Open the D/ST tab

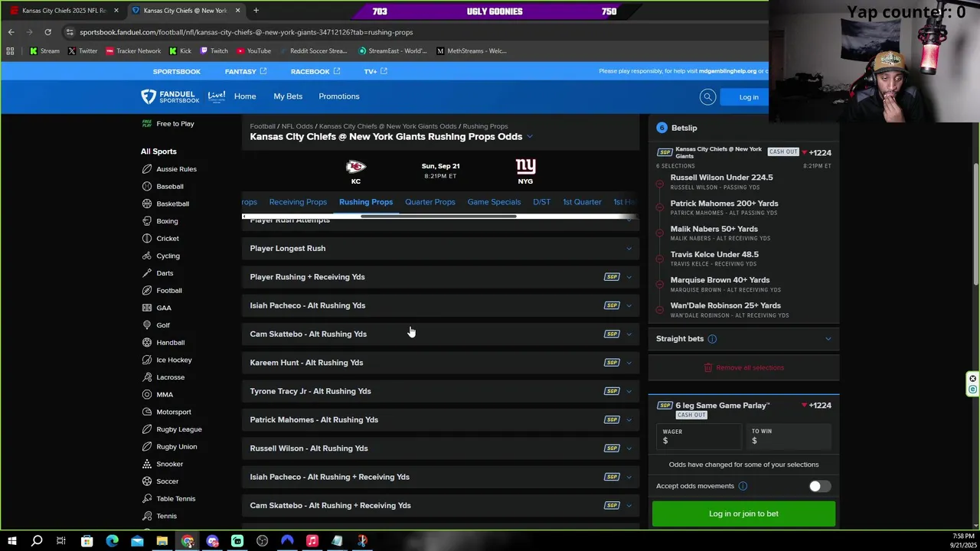pos(541,202)
